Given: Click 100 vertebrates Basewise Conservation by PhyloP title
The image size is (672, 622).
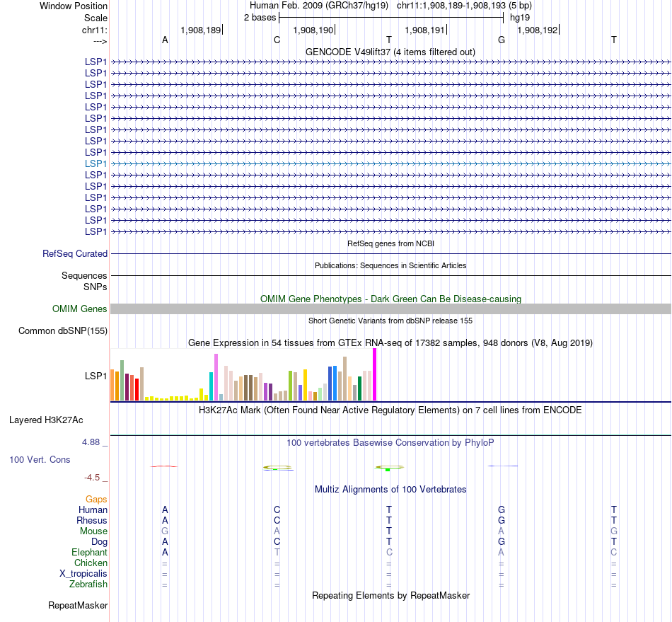Looking at the screenshot, I should click(x=390, y=443).
